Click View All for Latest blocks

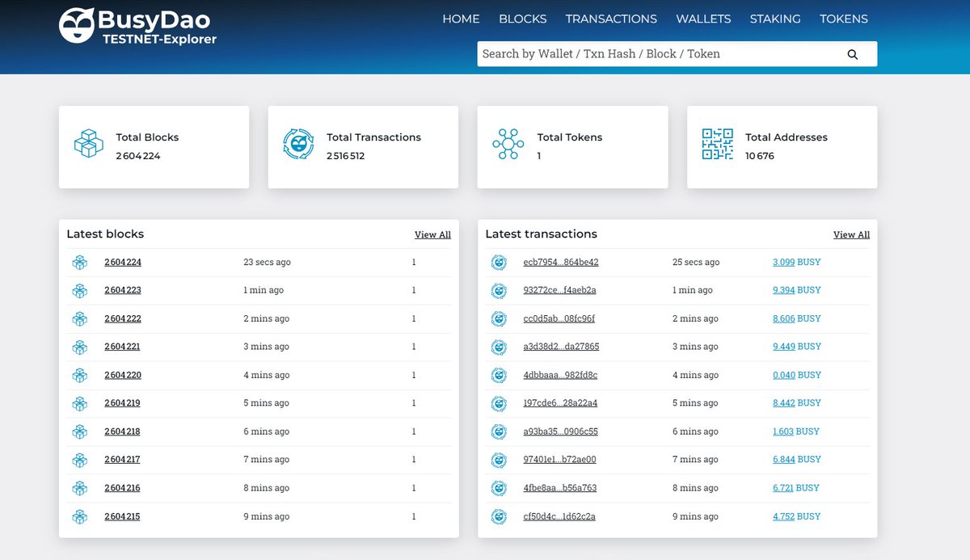pos(432,234)
